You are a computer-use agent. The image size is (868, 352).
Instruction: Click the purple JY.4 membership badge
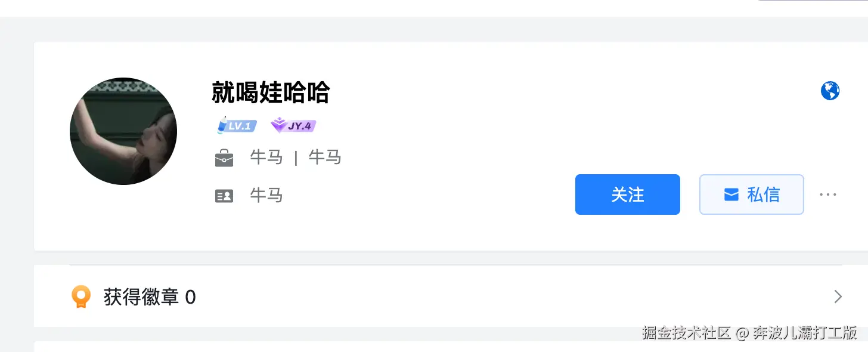tap(293, 125)
